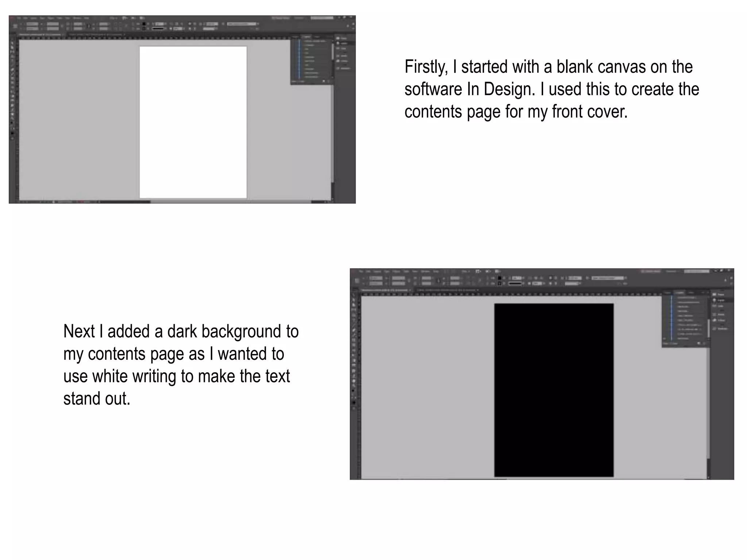Open workspace switcher dropdown in white-page screenshot
Screen dimensions: 747x560
pyautogui.click(x=299, y=17)
